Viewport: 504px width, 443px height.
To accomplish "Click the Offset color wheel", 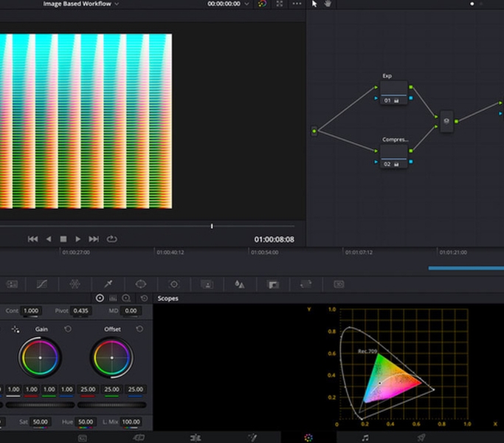I will click(x=112, y=358).
